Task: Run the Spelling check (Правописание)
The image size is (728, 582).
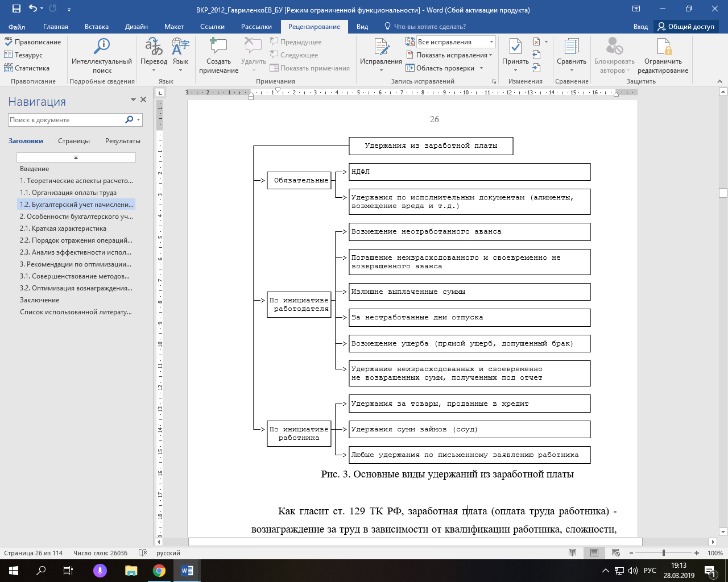Action: tap(32, 42)
